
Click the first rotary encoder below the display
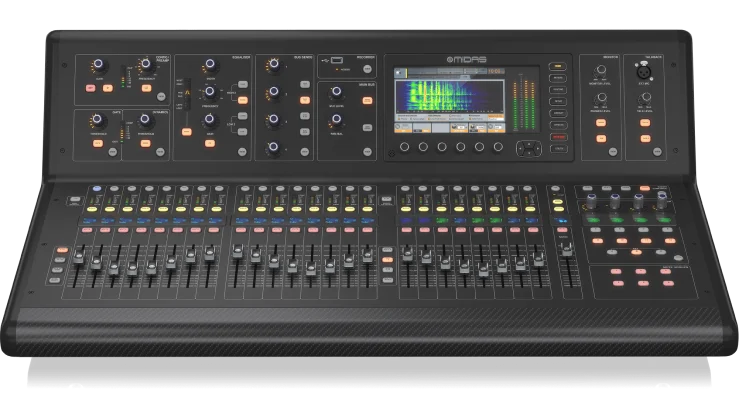(x=404, y=147)
